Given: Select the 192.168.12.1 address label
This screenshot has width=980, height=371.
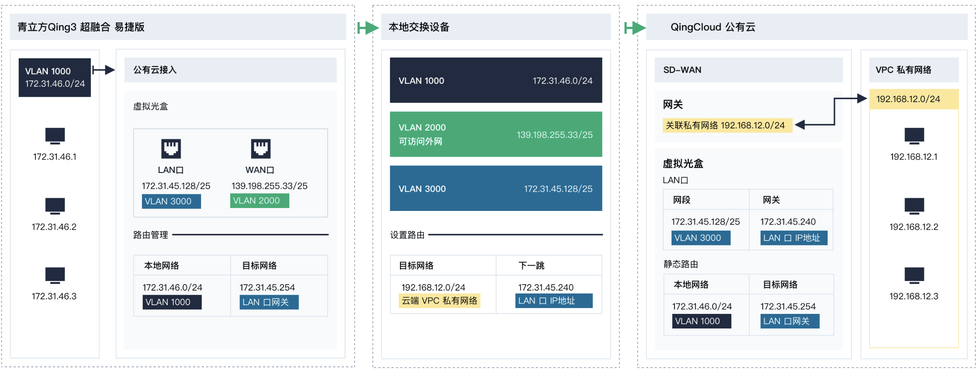Looking at the screenshot, I should pos(914,157).
